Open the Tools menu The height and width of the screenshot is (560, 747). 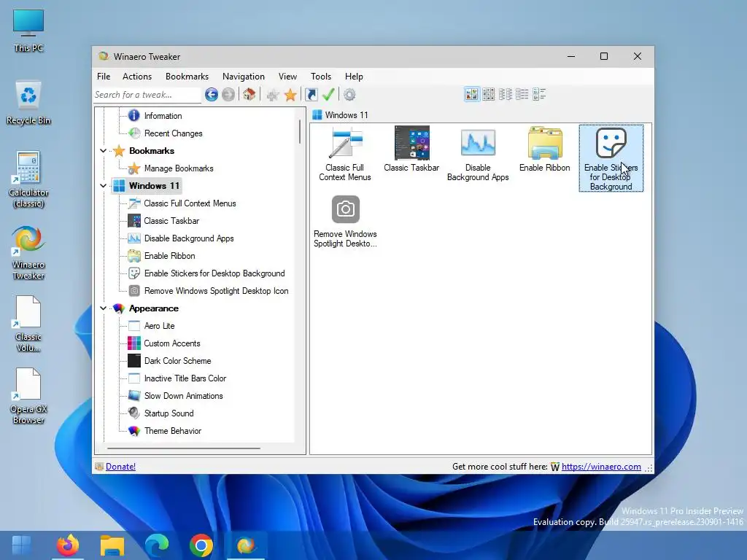(321, 76)
